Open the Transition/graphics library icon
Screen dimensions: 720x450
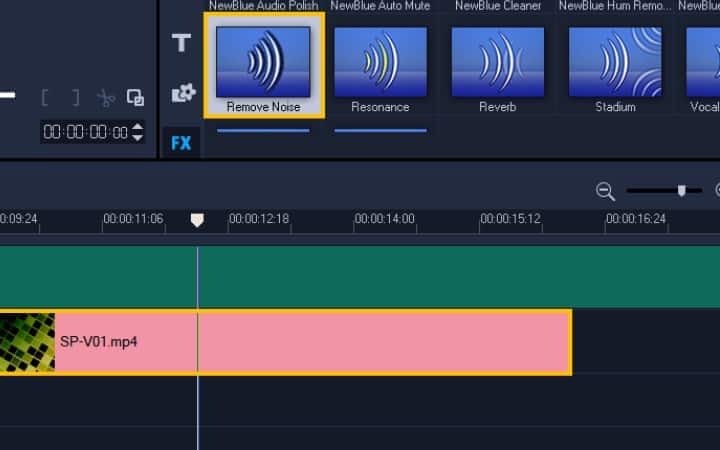tap(182, 92)
